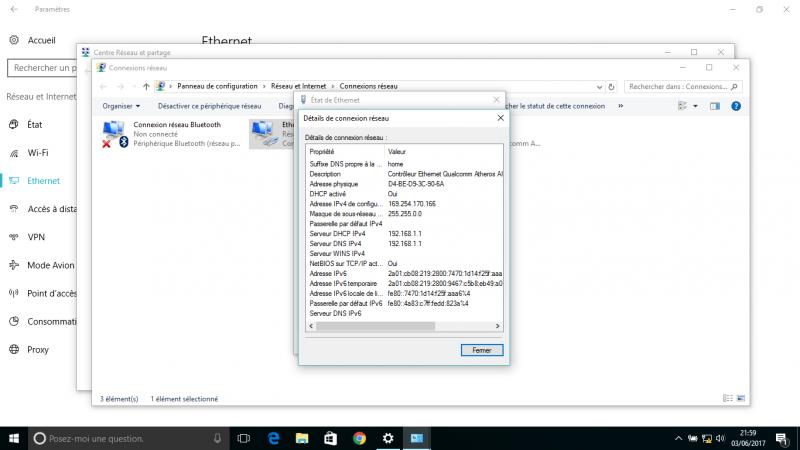The image size is (800, 450).
Task: Open the Action Center notifications icon
Action: click(x=782, y=438)
